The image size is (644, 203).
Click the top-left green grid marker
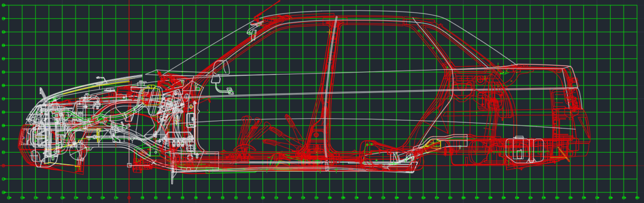[x=4, y=6]
